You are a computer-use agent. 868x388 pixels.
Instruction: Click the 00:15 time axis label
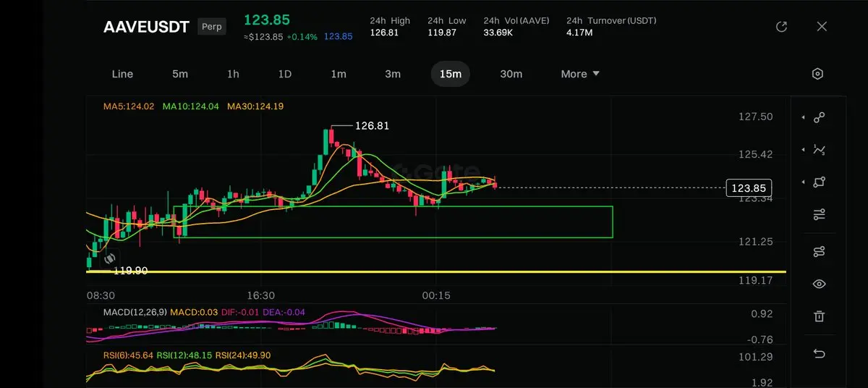[436, 296]
